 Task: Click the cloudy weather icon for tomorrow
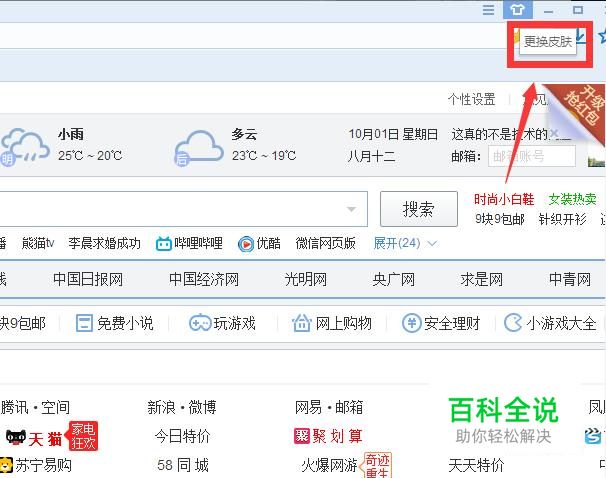coord(199,148)
